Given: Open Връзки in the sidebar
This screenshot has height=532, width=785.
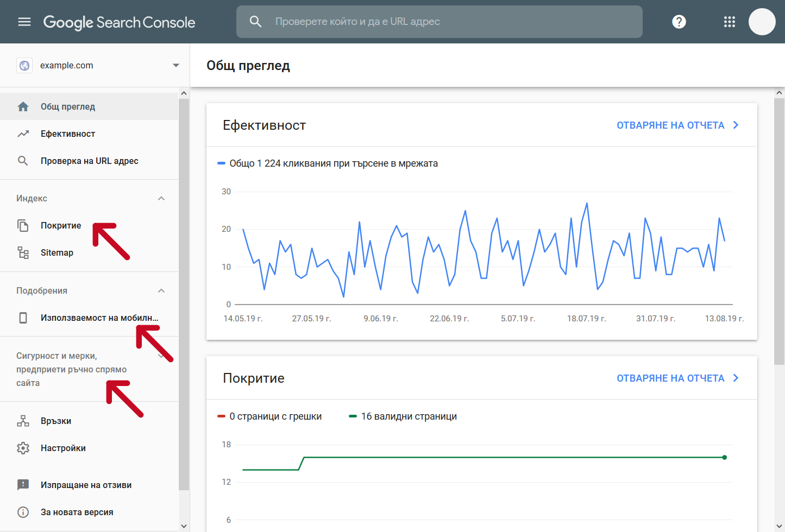Looking at the screenshot, I should (x=89, y=421).
